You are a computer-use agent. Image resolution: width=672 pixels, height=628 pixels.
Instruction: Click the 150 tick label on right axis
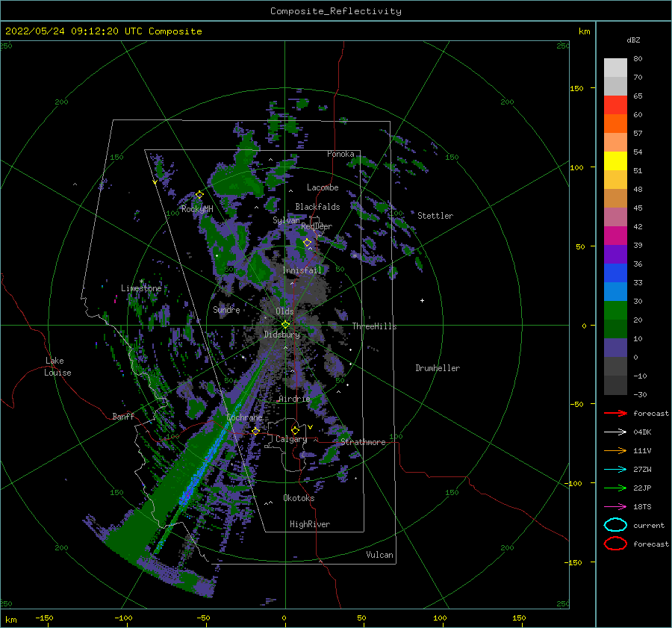[576, 88]
